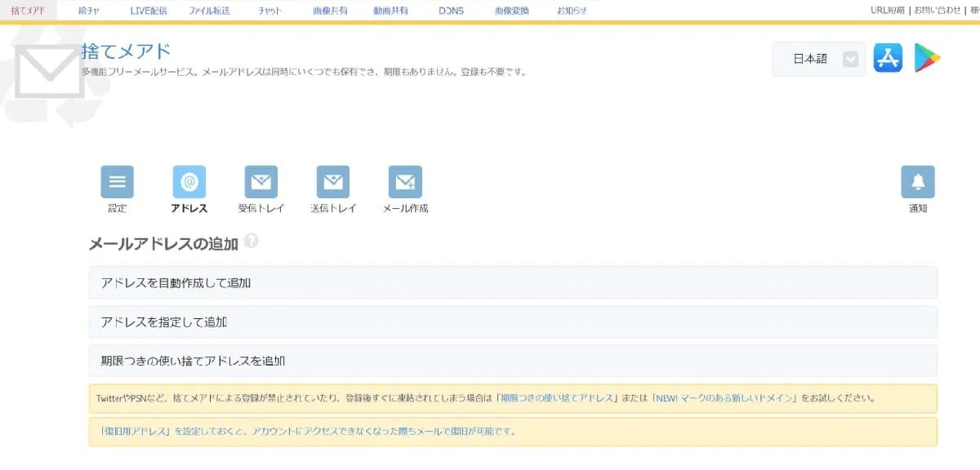980x470 pixels.
Task: Click the App Store download icon
Action: [x=888, y=58]
